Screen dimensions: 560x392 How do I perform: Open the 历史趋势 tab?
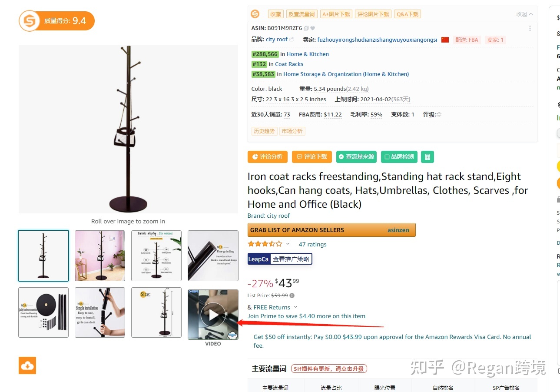pos(265,131)
